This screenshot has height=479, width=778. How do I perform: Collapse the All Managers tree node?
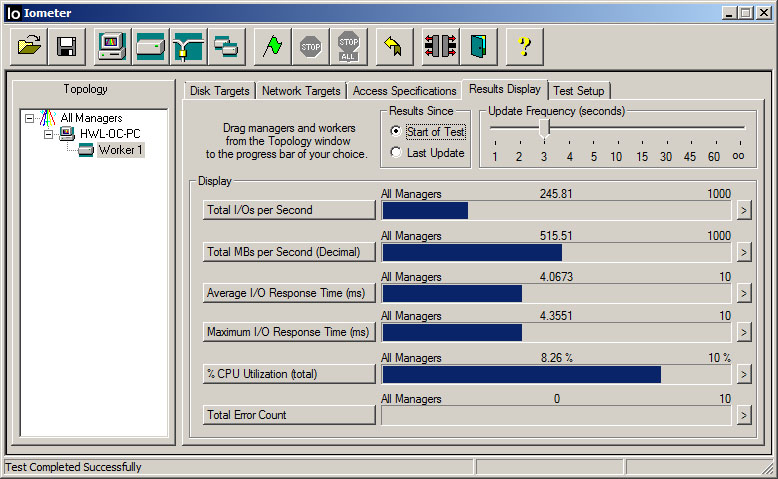click(x=29, y=118)
